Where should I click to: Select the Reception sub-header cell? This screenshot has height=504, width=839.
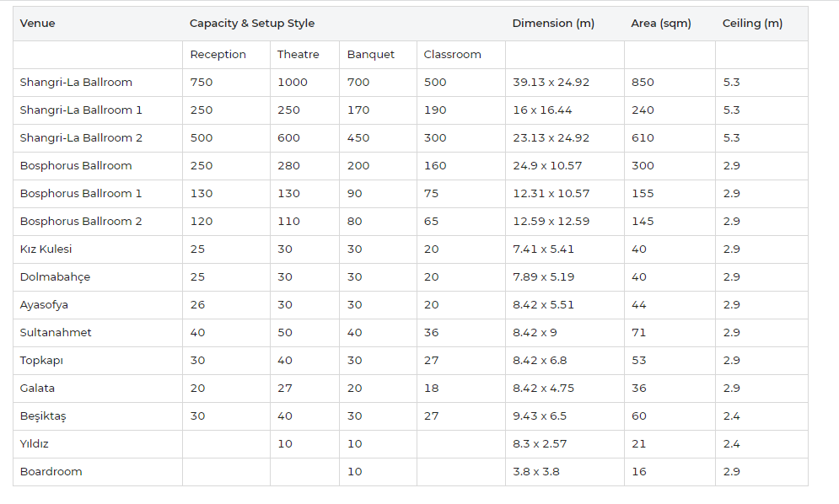click(218, 55)
